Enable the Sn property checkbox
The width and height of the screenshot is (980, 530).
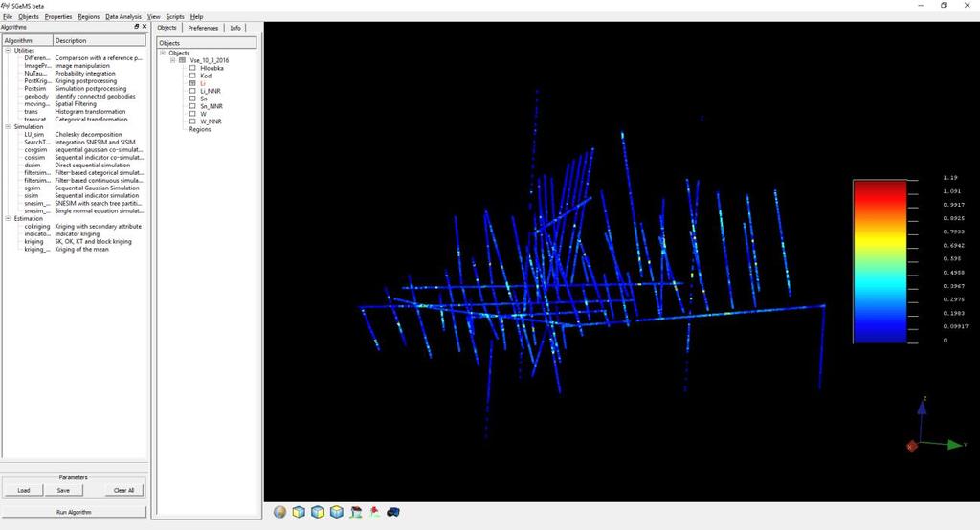(x=192, y=99)
